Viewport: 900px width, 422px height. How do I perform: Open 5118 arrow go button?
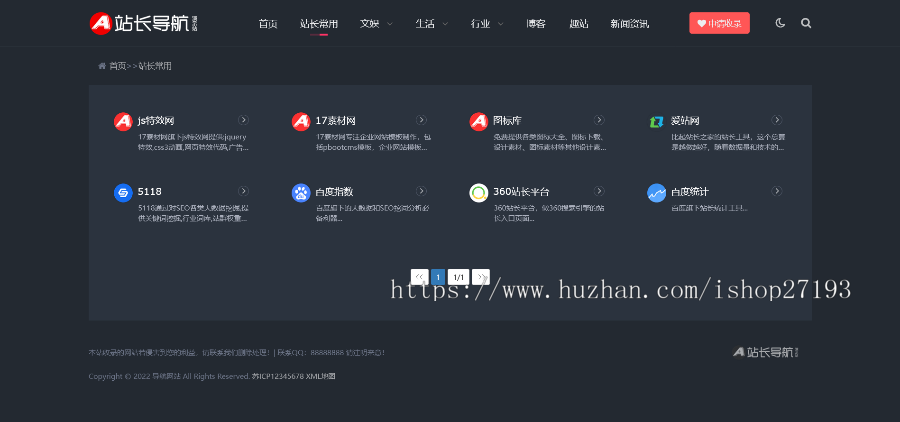click(x=243, y=191)
